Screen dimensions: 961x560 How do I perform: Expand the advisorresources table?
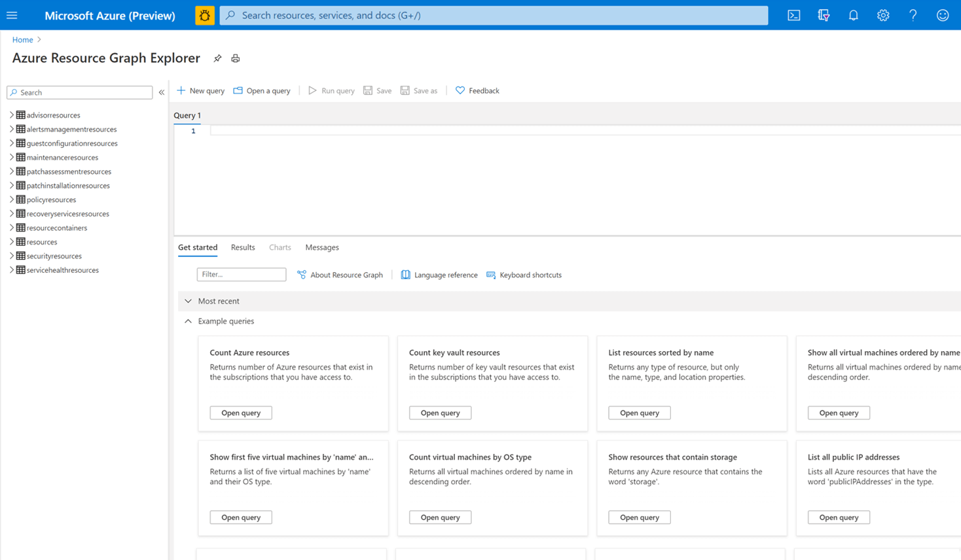[11, 115]
